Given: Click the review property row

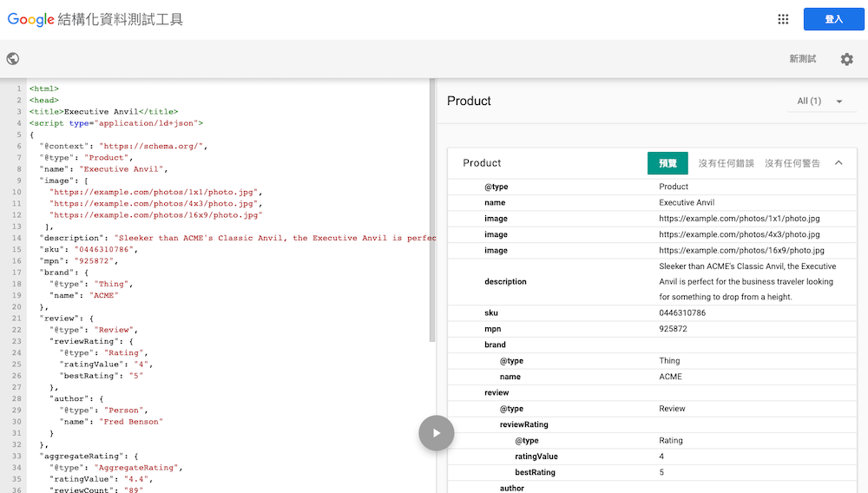Looking at the screenshot, I should [x=652, y=393].
